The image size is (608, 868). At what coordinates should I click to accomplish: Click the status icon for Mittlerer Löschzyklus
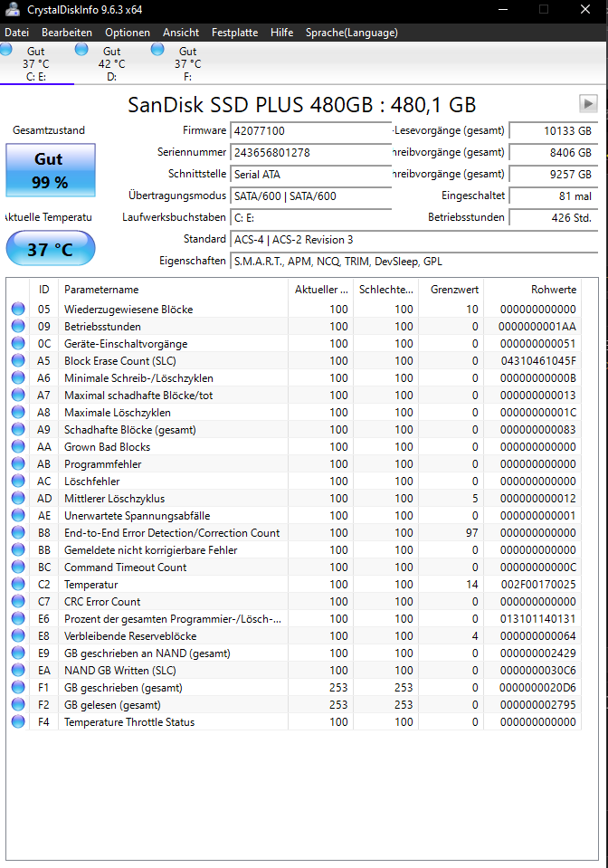[x=18, y=498]
